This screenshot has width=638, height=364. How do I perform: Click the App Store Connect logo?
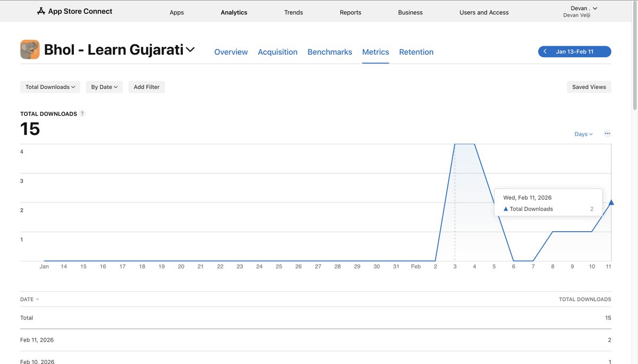74,11
